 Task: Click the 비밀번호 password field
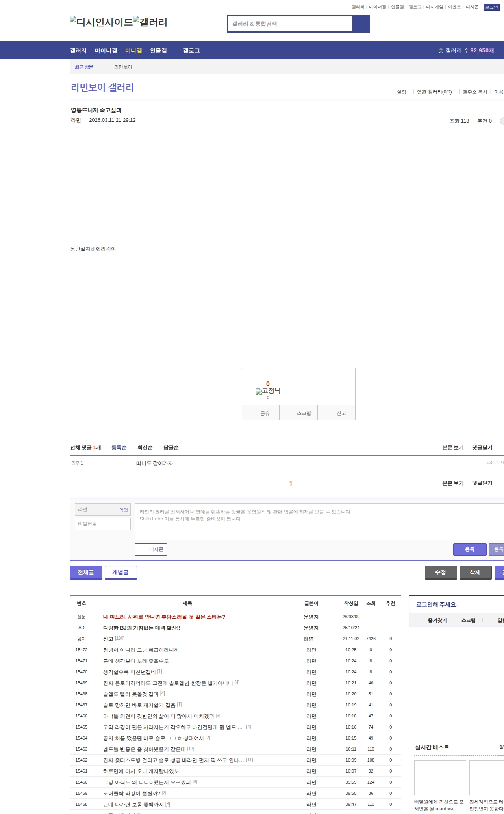(x=103, y=524)
